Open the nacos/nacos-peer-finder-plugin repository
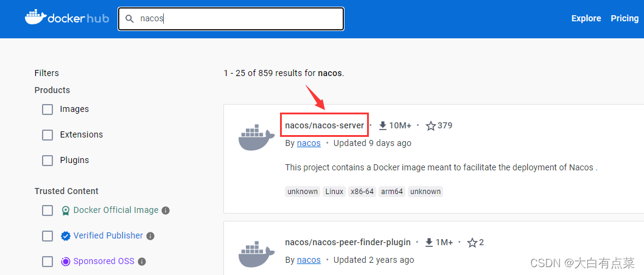The image size is (644, 275). (x=348, y=242)
